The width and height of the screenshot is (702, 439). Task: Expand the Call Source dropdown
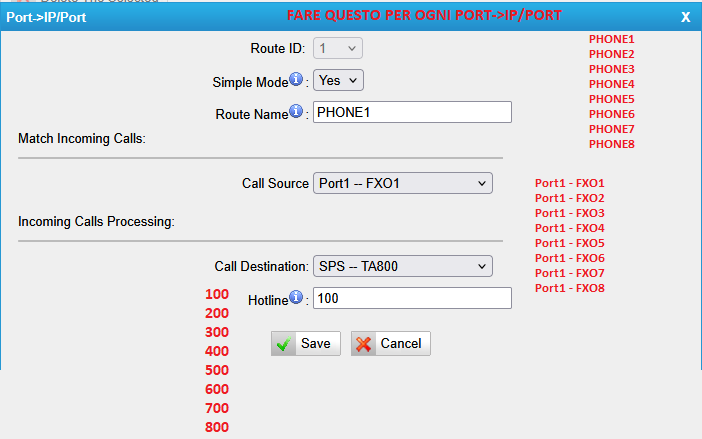click(403, 183)
